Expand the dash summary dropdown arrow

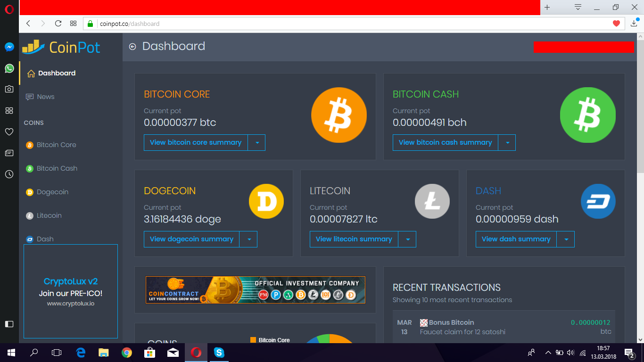coord(566,239)
